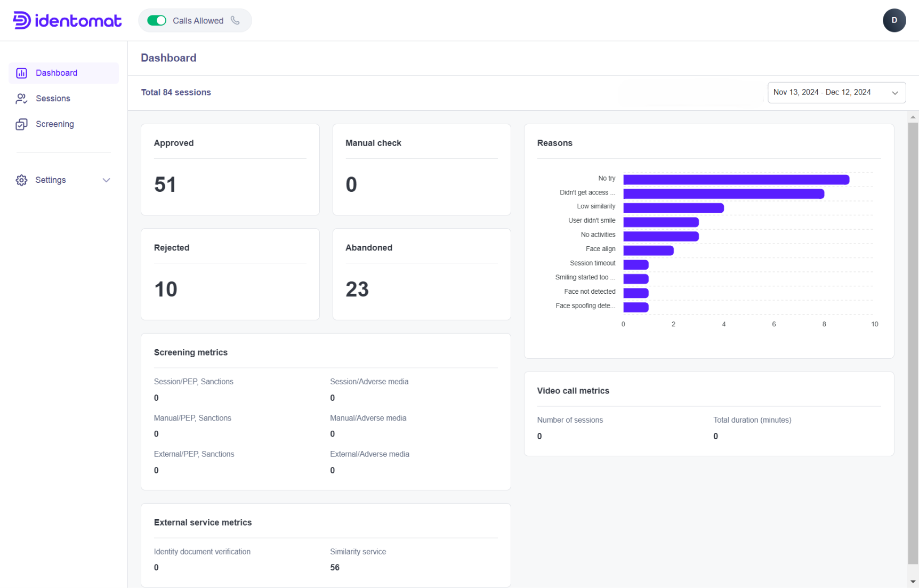Click the Video call metrics heading
The height and width of the screenshot is (588, 919).
[573, 391]
